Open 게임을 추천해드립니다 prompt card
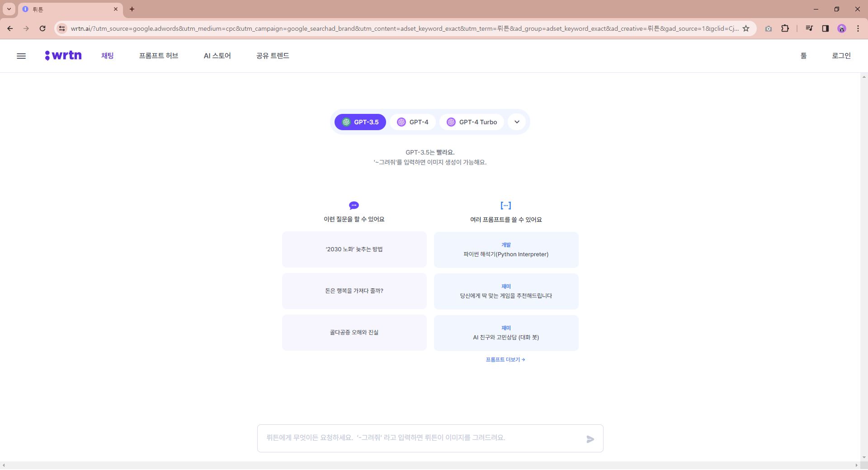 (506, 291)
